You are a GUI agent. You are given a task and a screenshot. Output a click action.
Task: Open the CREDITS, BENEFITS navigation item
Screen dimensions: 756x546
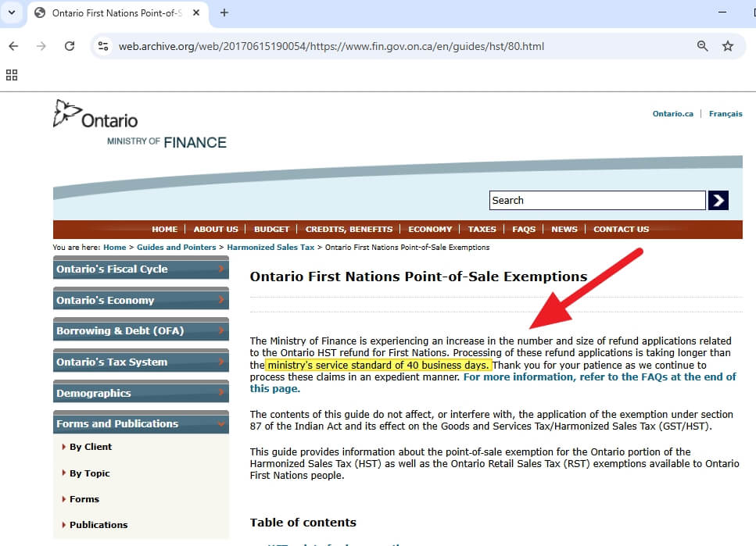tap(349, 230)
